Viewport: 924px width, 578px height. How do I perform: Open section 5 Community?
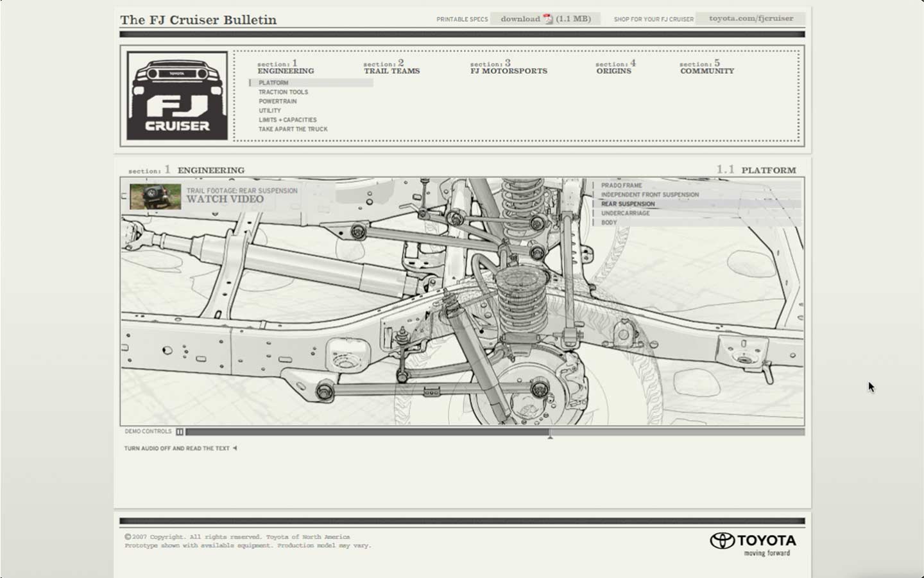click(706, 68)
